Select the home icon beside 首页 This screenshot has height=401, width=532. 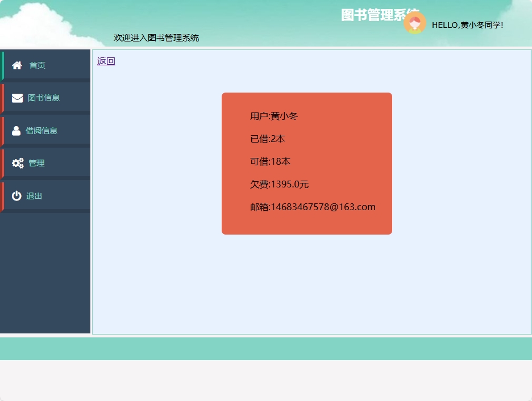[16, 65]
